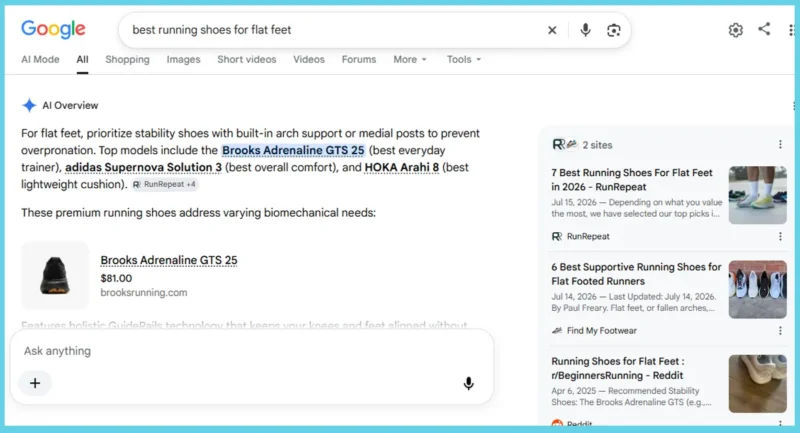The height and width of the screenshot is (433, 800).
Task: Click the black Brooks shoe thumbnail
Action: coord(55,275)
